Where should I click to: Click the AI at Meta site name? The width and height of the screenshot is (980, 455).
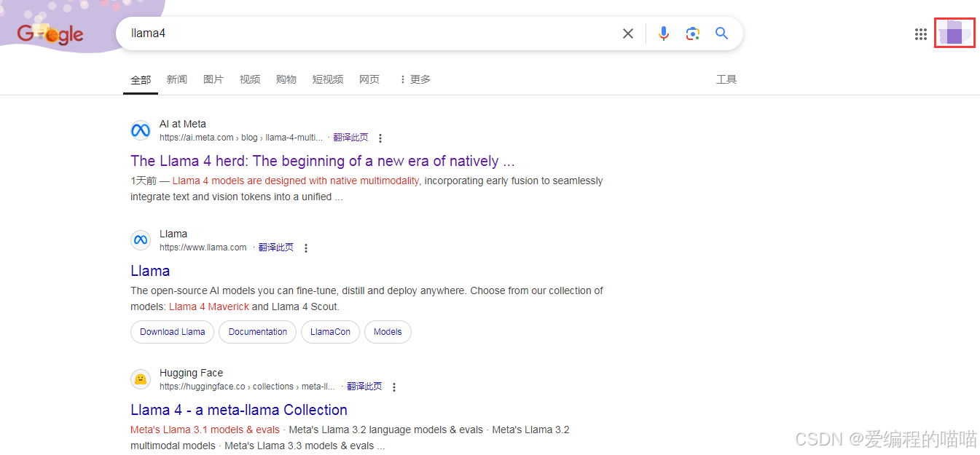tap(183, 124)
